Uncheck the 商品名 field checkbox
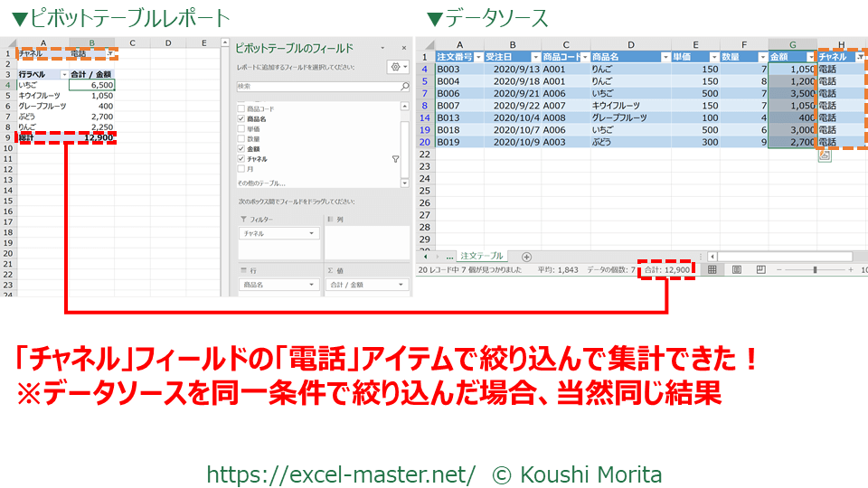This screenshot has width=868, height=488. [240, 119]
